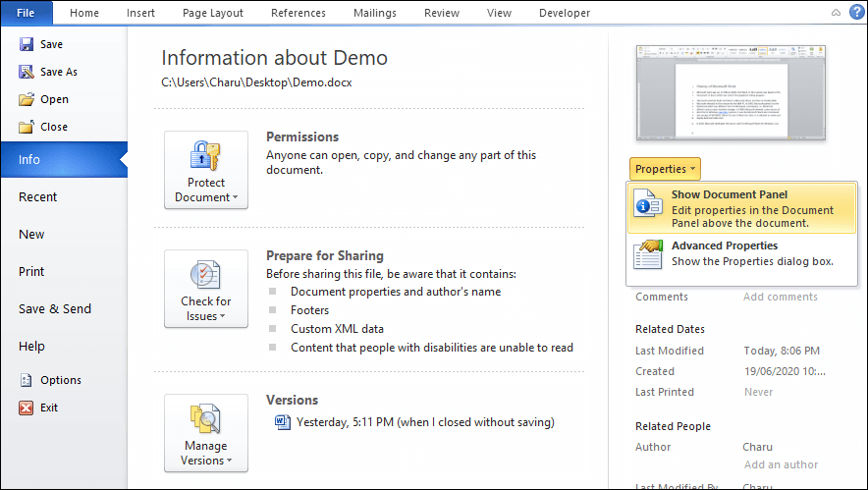The image size is (868, 490).
Task: Click the Add an author field
Action: pyautogui.click(x=781, y=464)
